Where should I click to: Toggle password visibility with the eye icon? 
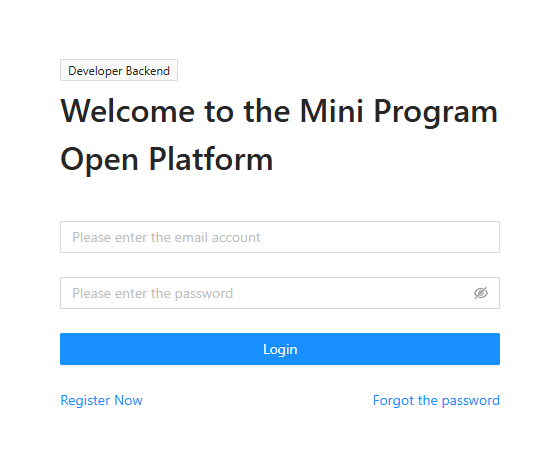coord(481,293)
